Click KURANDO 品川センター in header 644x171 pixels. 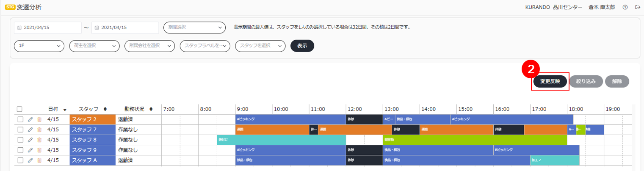tap(554, 8)
